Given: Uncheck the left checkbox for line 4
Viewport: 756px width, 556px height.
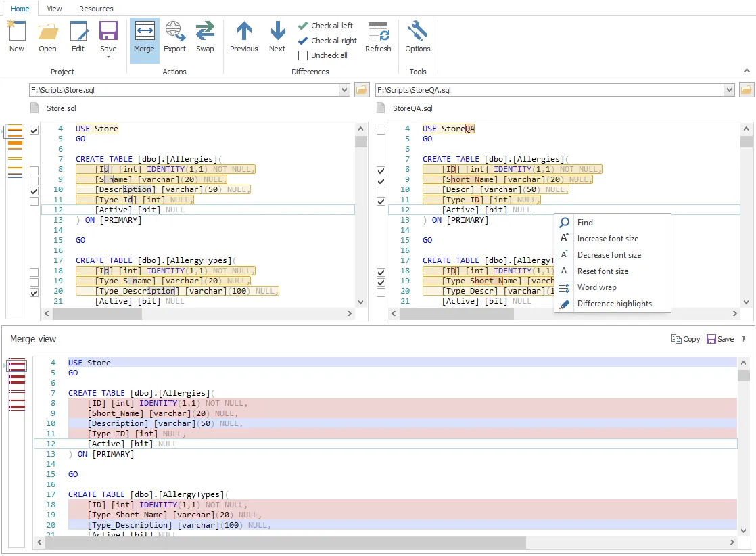Looking at the screenshot, I should pos(34,130).
